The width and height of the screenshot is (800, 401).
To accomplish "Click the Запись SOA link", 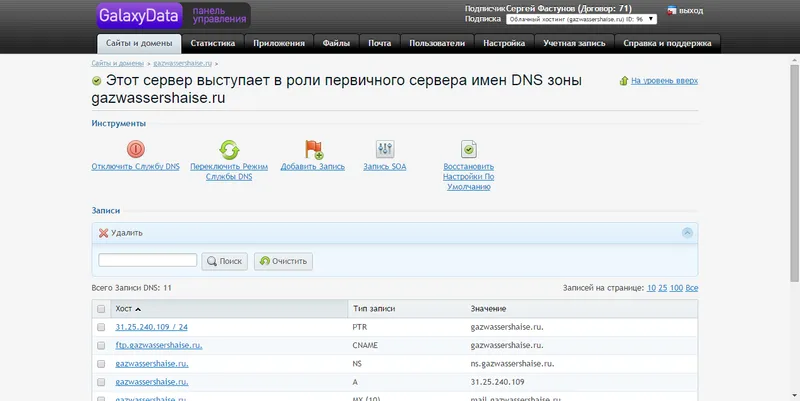I will (x=385, y=167).
